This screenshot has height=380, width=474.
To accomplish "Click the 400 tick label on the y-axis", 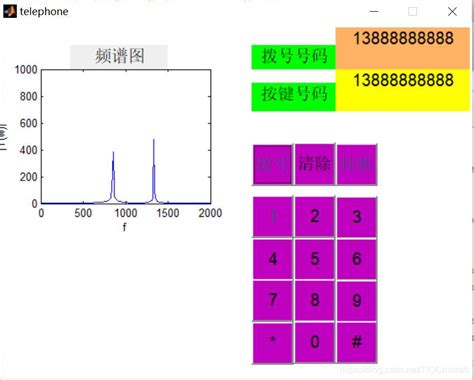I will coord(29,150).
